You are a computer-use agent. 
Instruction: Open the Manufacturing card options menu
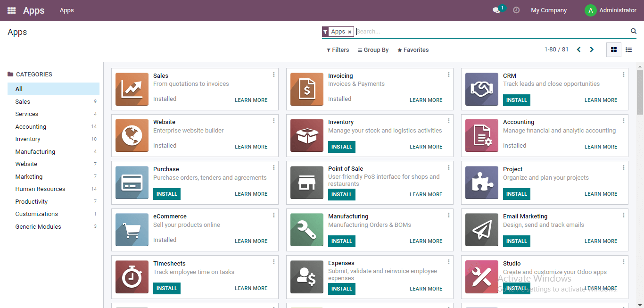pyautogui.click(x=448, y=215)
